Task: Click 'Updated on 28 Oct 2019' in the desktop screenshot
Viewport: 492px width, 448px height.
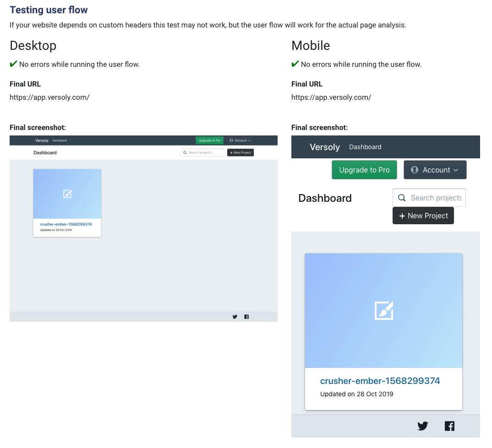Action: click(x=55, y=230)
